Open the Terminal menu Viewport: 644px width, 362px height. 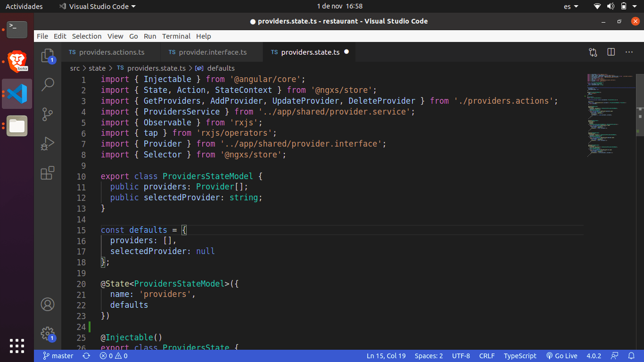[x=176, y=36]
